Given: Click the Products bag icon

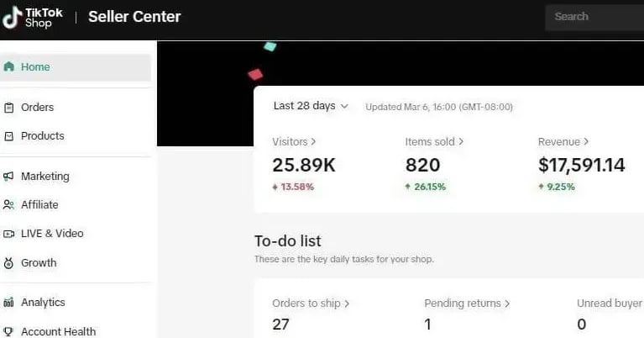Looking at the screenshot, I should (x=8, y=136).
